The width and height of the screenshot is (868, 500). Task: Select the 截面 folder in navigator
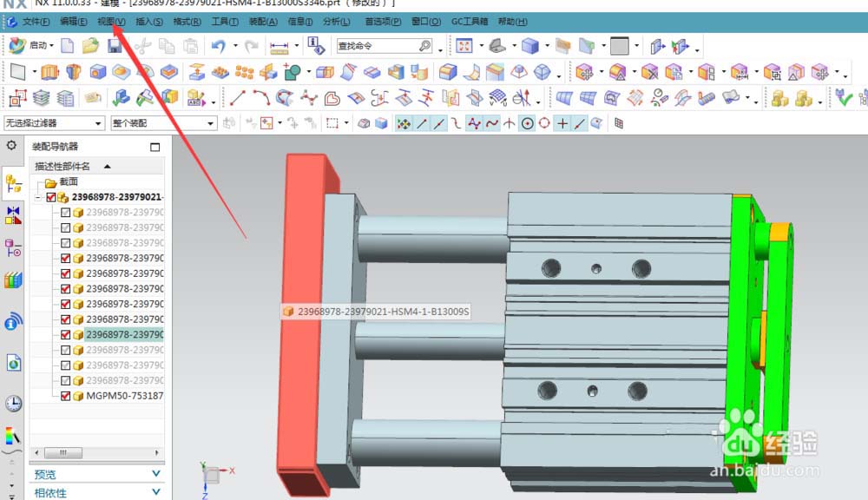tap(68, 181)
